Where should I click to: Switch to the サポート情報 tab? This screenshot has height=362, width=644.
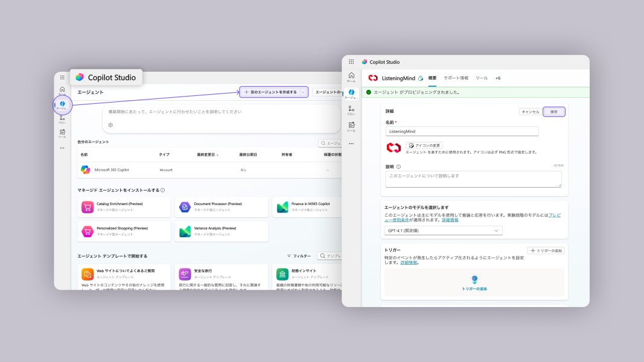(456, 78)
